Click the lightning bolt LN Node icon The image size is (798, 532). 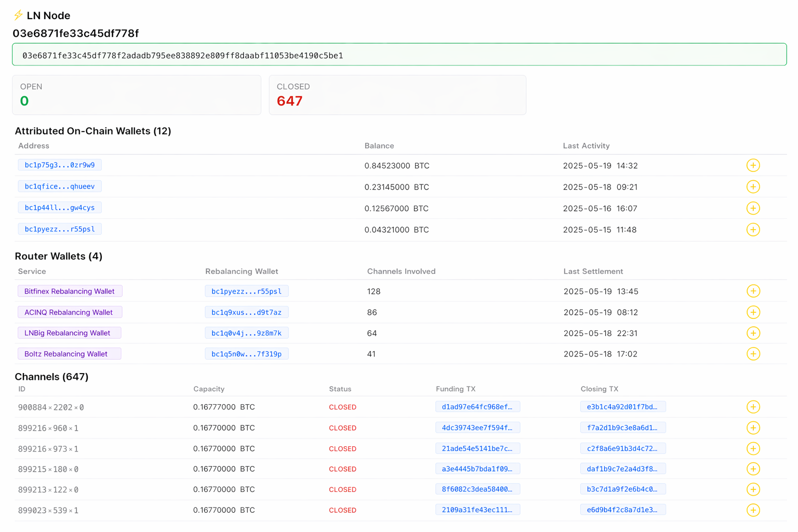18,15
